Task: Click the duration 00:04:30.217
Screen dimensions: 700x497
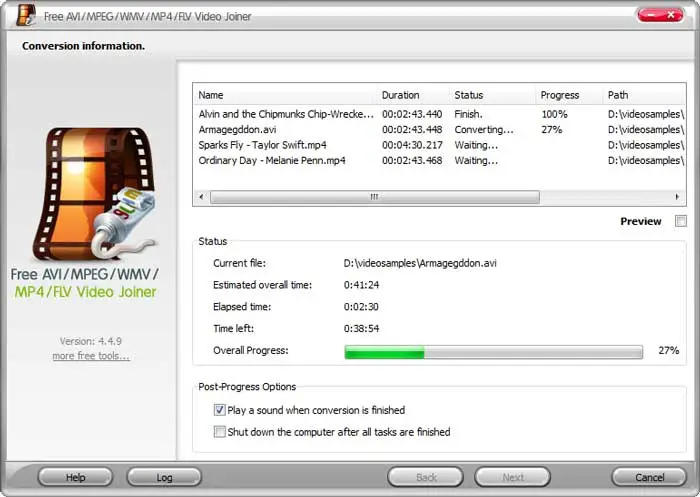Action: 412,145
